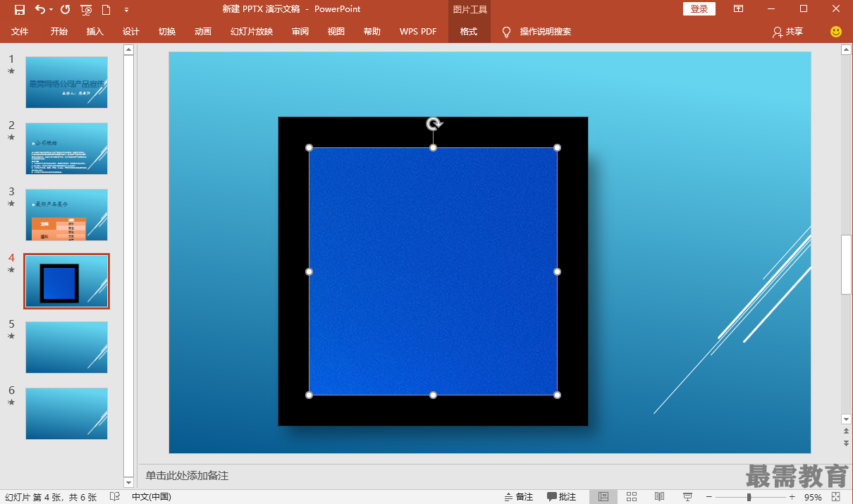Click zoom out minus button
853x504 pixels.
(x=709, y=497)
